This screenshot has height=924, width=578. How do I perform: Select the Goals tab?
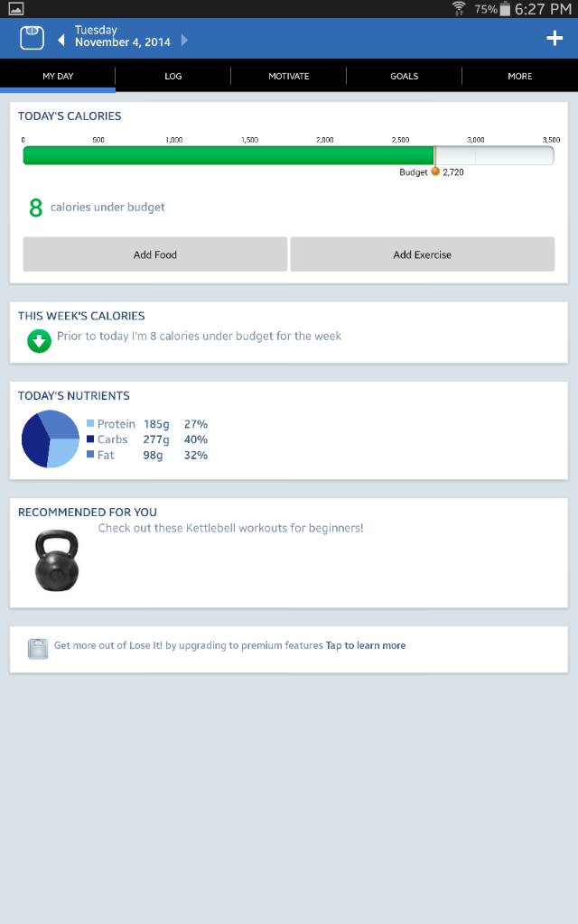404,76
